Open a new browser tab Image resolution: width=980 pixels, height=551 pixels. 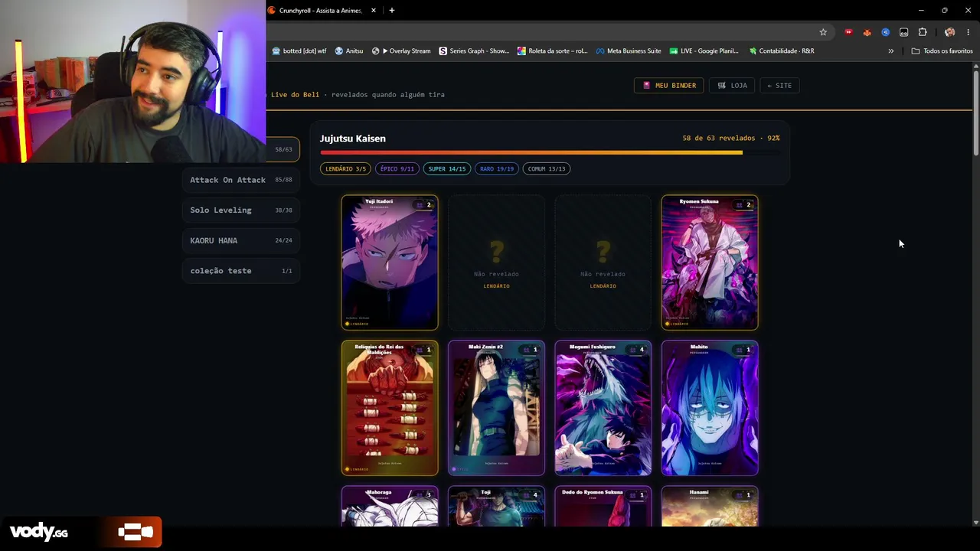(x=391, y=11)
